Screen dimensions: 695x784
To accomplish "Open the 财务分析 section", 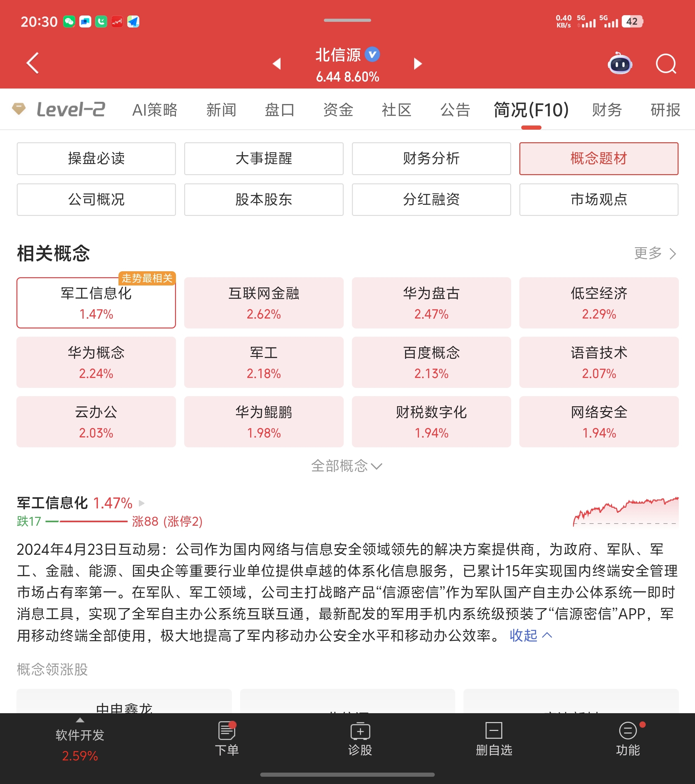I will click(431, 159).
